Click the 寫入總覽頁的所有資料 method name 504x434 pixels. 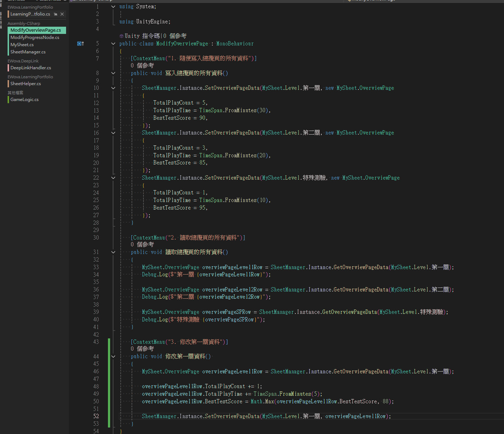[x=194, y=73]
